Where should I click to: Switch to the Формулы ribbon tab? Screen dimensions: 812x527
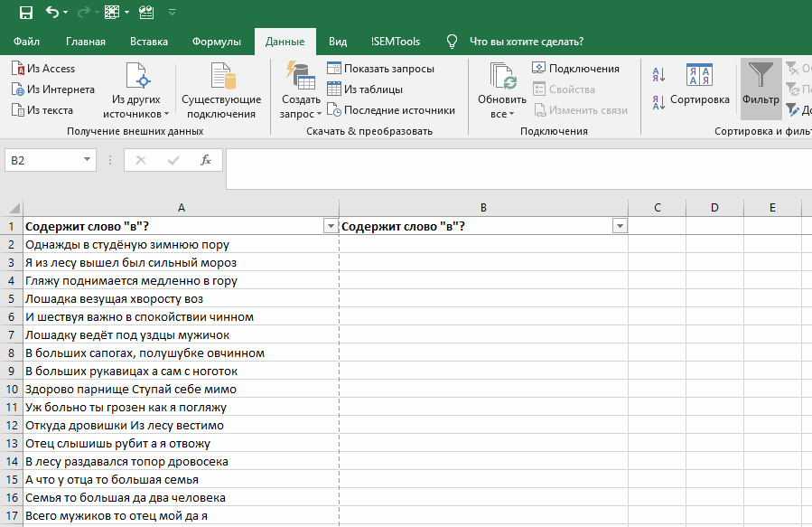coord(217,42)
